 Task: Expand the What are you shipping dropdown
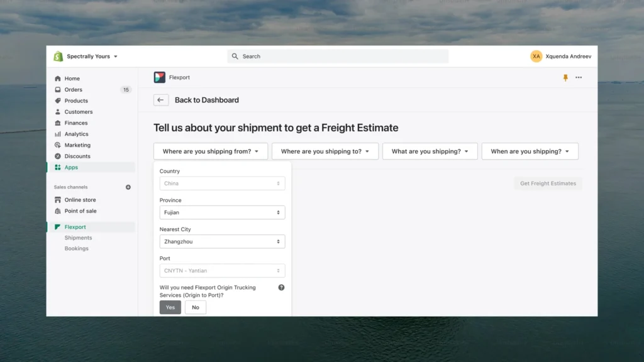pos(430,151)
